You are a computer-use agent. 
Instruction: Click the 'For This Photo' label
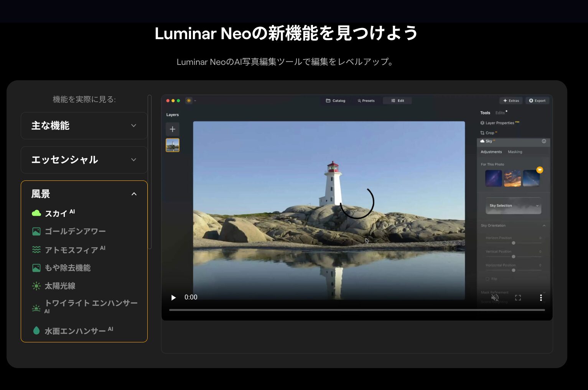(x=492, y=164)
